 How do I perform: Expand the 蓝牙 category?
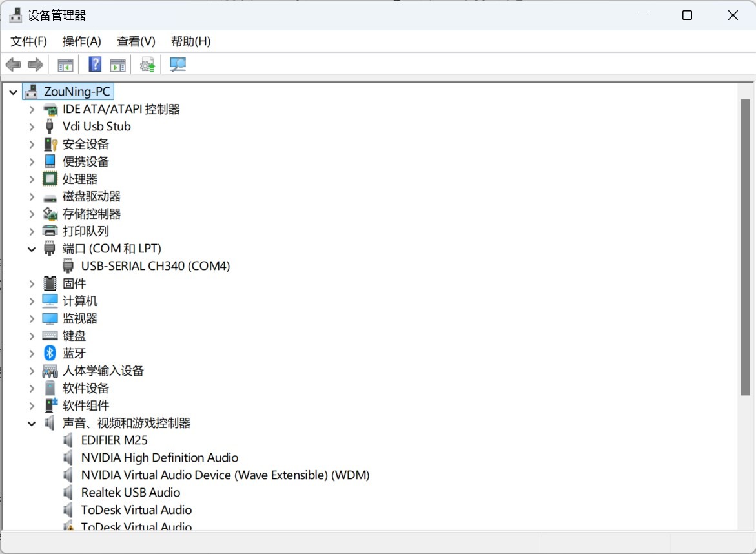32,353
